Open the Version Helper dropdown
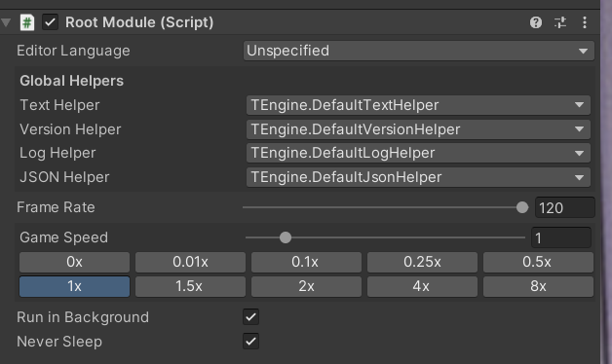The height and width of the screenshot is (364, 612). (x=418, y=129)
